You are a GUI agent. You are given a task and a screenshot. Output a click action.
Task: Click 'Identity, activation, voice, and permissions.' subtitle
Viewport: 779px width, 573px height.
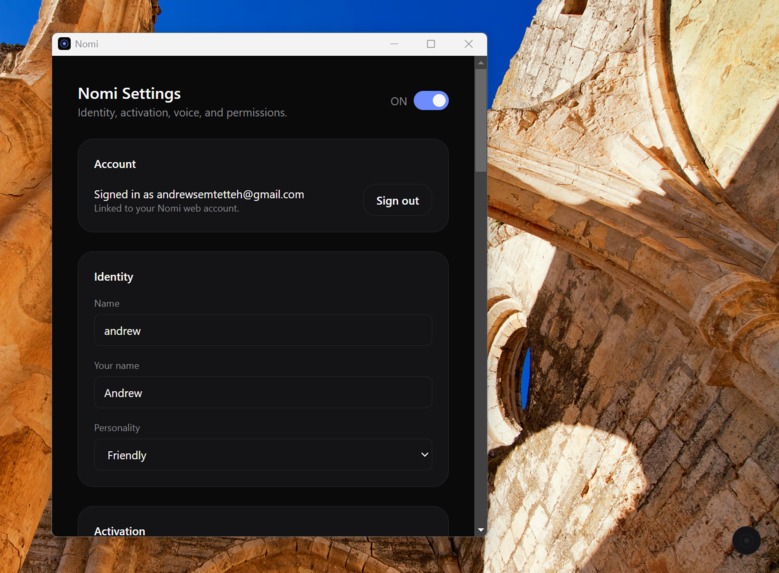pos(182,113)
